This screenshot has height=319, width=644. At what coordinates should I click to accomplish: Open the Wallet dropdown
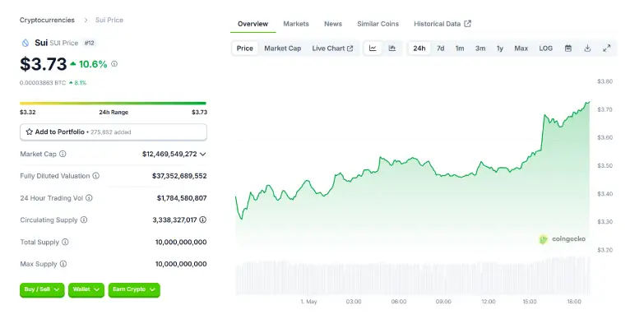(x=86, y=290)
